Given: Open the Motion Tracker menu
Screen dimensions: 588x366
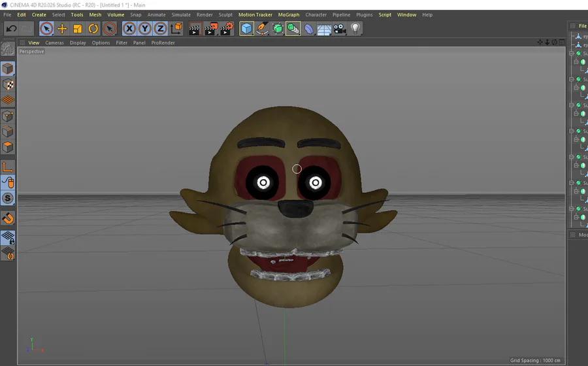Looking at the screenshot, I should tap(255, 14).
